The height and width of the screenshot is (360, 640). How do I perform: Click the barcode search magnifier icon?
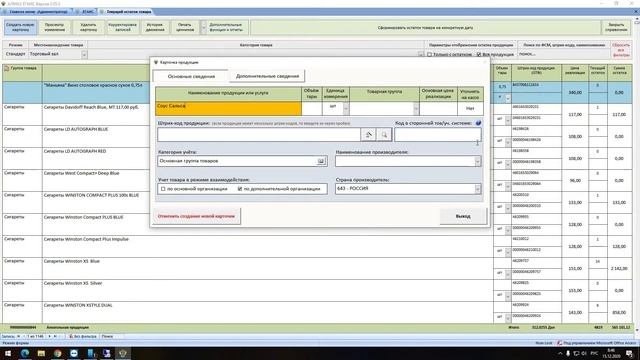(384, 134)
